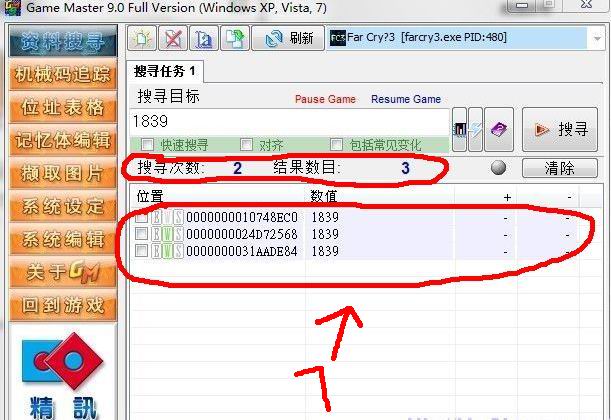Click the Resume Game link
The width and height of the screenshot is (611, 420).
(406, 99)
